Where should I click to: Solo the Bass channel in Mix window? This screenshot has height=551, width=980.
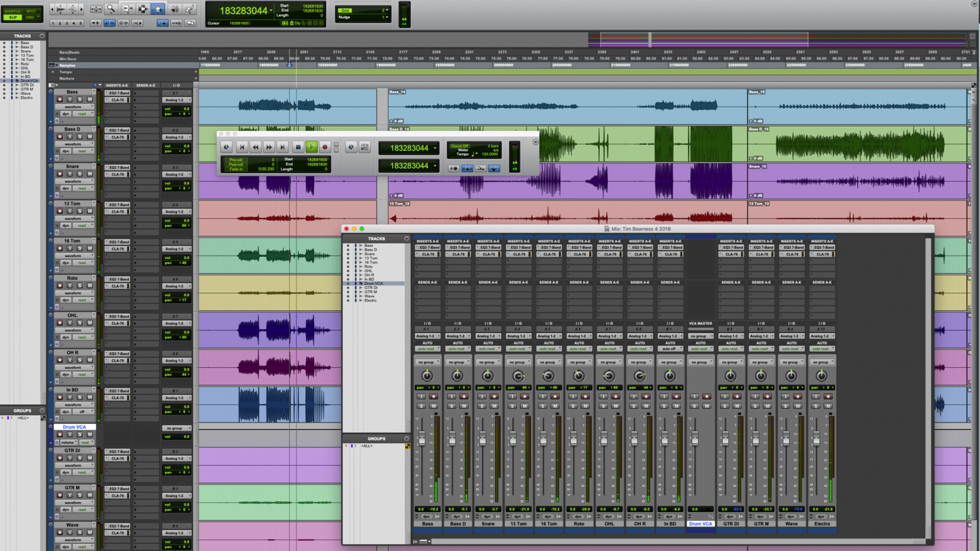pos(421,406)
